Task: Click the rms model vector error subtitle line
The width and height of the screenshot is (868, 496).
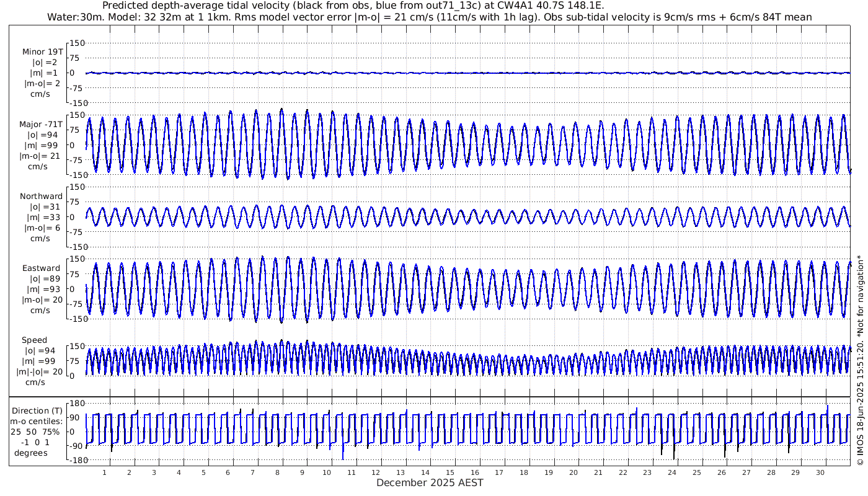Action: [x=429, y=17]
